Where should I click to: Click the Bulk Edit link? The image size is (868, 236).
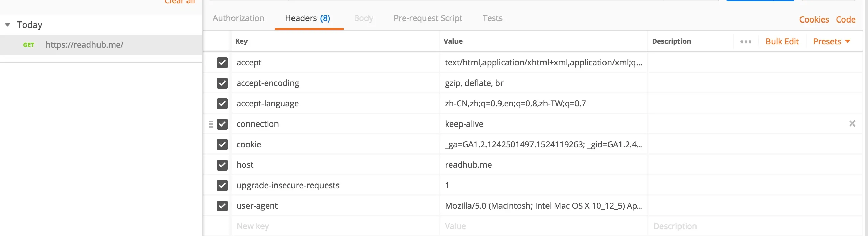[x=782, y=42]
